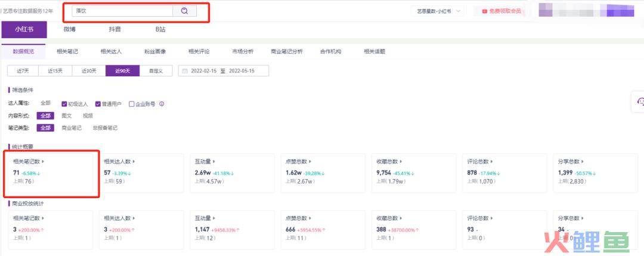
Task: Expand 收藏总数 arrow in 统计概要
Action: [x=401, y=162]
